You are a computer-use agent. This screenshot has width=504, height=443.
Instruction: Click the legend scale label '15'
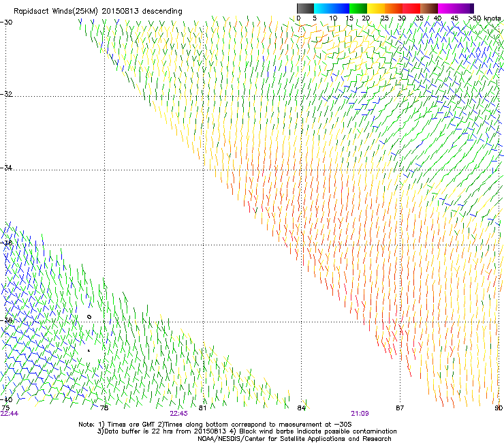[349, 18]
